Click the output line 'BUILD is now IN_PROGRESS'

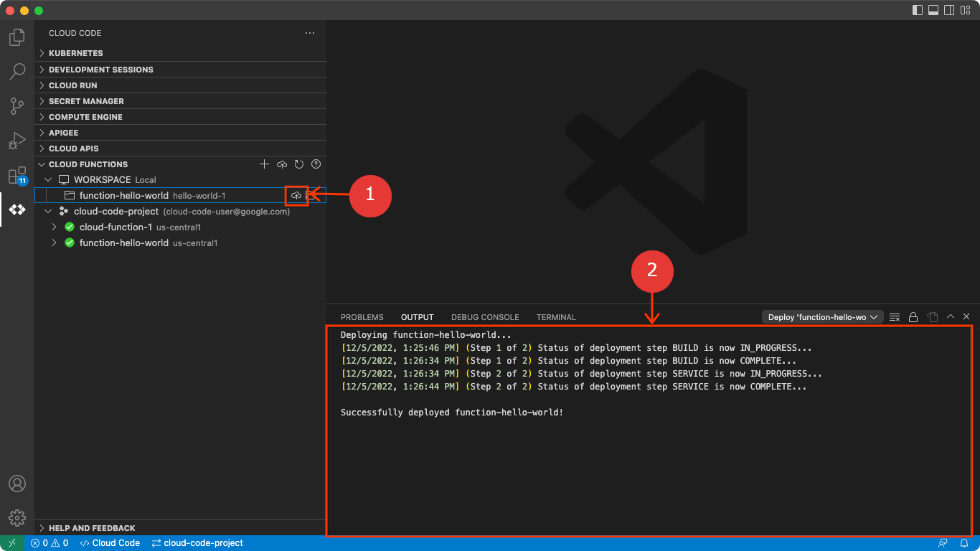[577, 348]
